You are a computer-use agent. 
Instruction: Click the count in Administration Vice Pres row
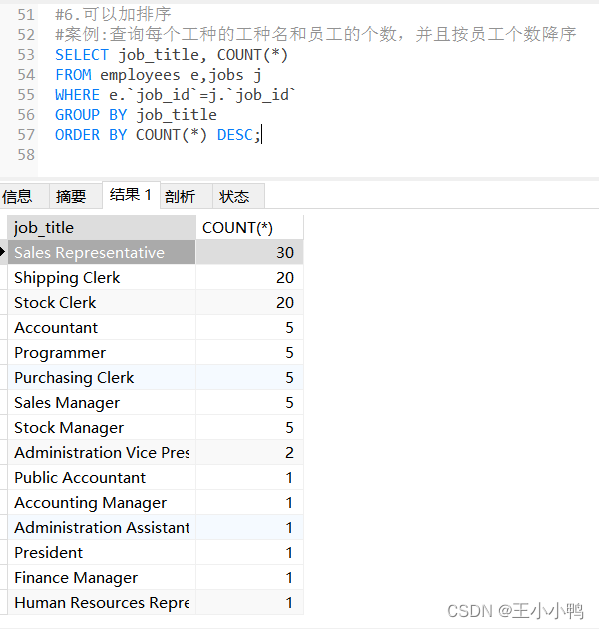point(249,452)
